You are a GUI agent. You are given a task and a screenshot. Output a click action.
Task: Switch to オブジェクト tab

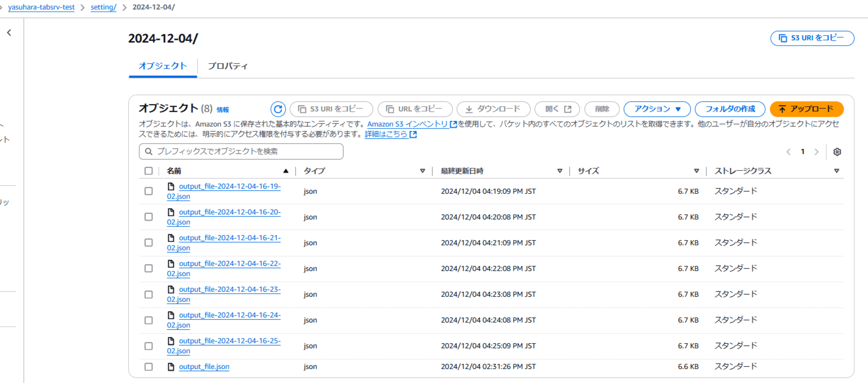[x=163, y=66]
